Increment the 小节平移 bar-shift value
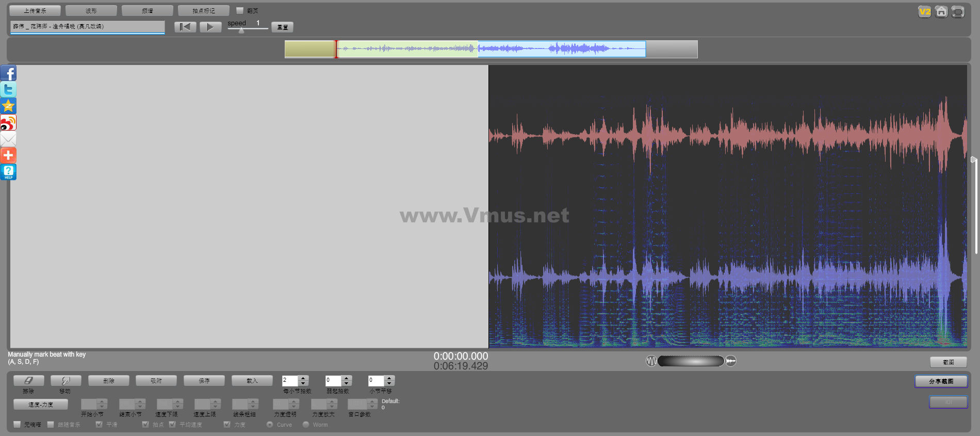The image size is (980, 436). click(389, 378)
